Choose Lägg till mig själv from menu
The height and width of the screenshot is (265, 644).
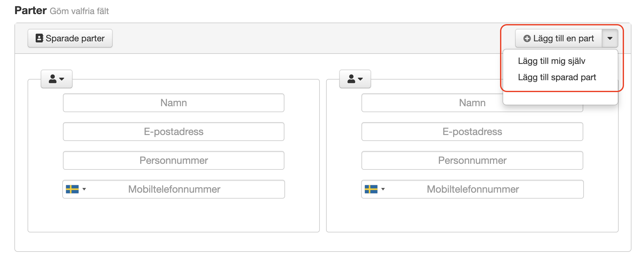click(551, 61)
